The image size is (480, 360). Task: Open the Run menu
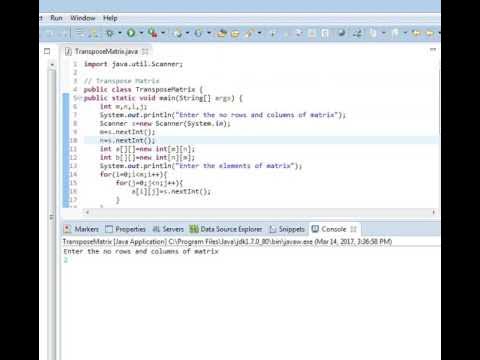56,18
